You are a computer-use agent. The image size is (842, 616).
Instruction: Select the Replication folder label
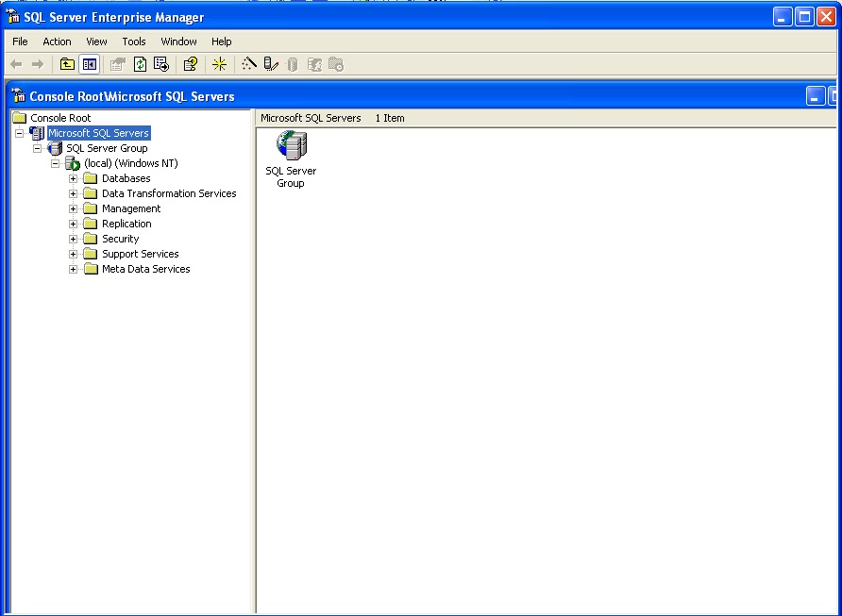(126, 224)
